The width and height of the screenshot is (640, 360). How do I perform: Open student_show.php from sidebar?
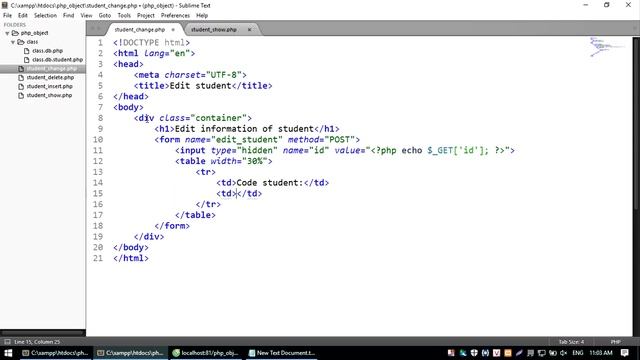point(49,96)
